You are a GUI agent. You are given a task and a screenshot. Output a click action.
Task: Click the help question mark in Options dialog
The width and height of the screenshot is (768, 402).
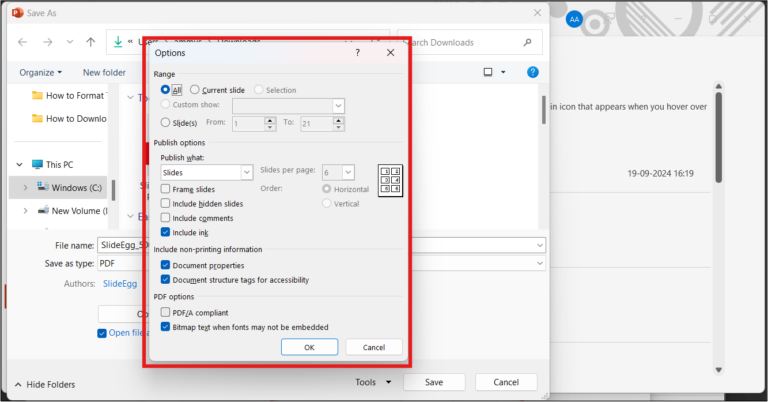358,52
